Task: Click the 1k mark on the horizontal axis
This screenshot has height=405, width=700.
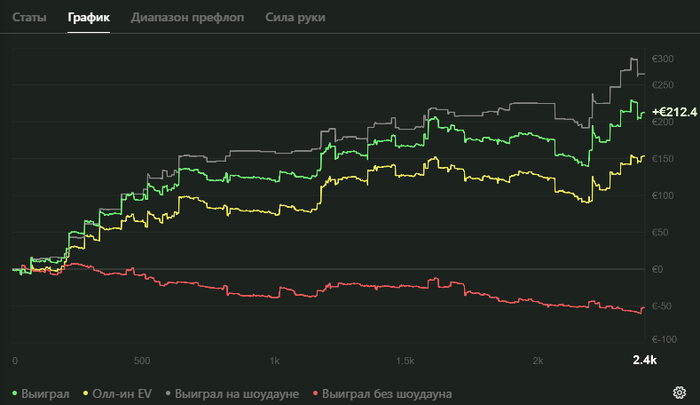Action: click(x=274, y=360)
